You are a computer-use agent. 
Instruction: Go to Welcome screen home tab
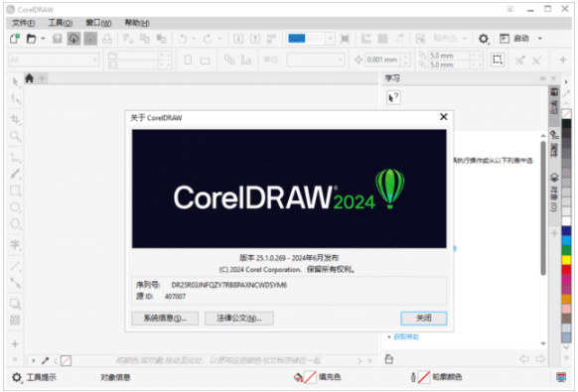pos(29,78)
